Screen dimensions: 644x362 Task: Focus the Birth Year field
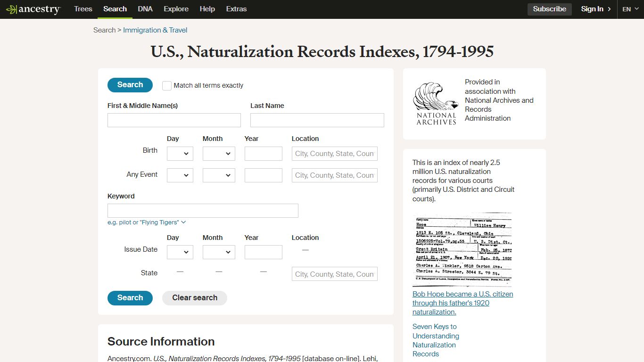click(x=264, y=154)
